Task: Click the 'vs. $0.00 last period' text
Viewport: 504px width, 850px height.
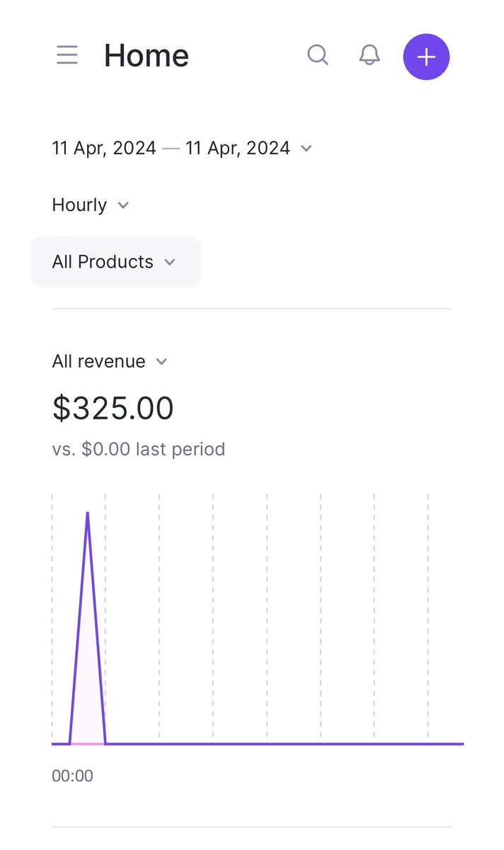Action: tap(139, 449)
